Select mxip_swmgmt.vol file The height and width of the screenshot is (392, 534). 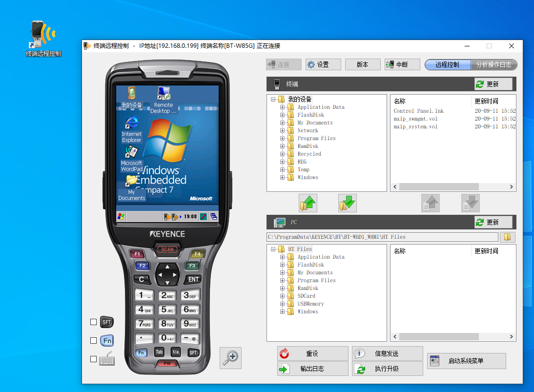[x=415, y=119]
